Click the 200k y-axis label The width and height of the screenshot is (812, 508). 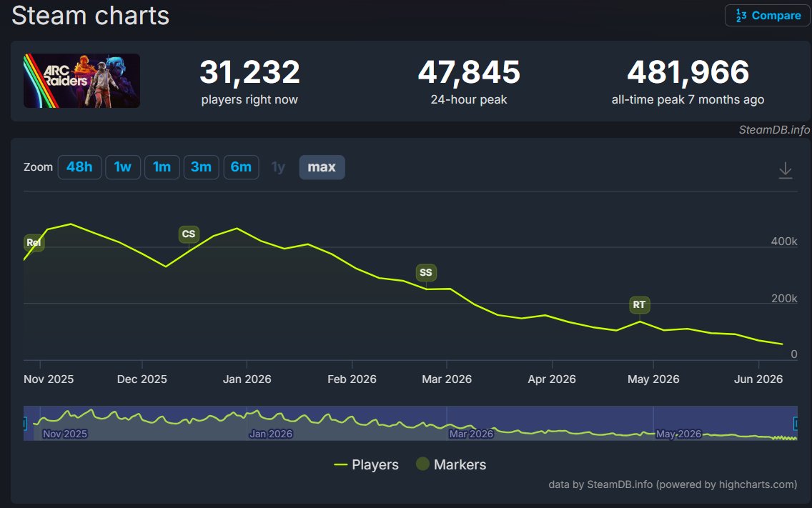click(x=784, y=298)
